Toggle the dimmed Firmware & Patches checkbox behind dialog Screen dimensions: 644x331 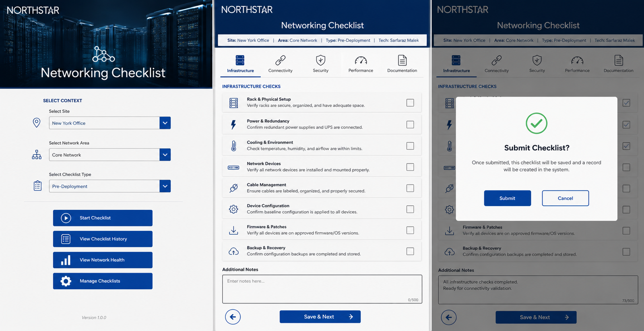click(x=626, y=231)
